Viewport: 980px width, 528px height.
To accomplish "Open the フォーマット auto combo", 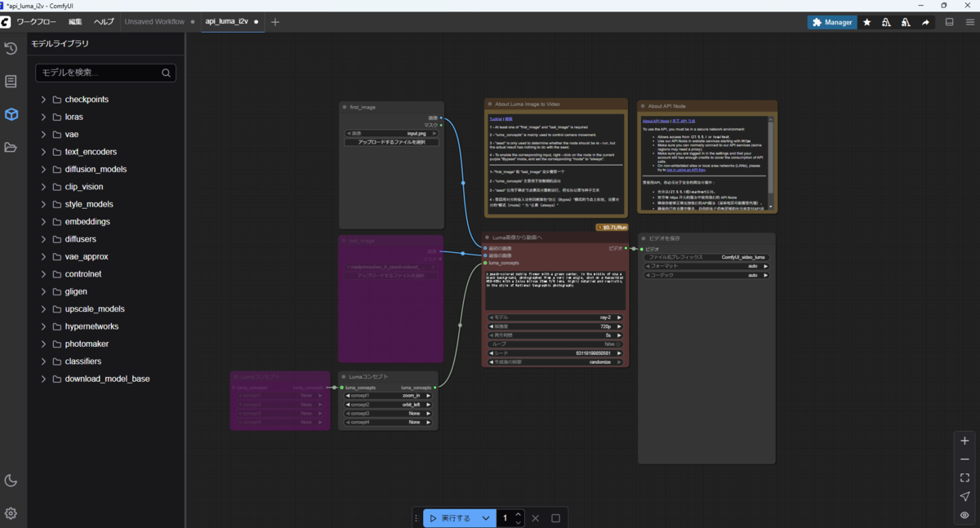I will (706, 266).
